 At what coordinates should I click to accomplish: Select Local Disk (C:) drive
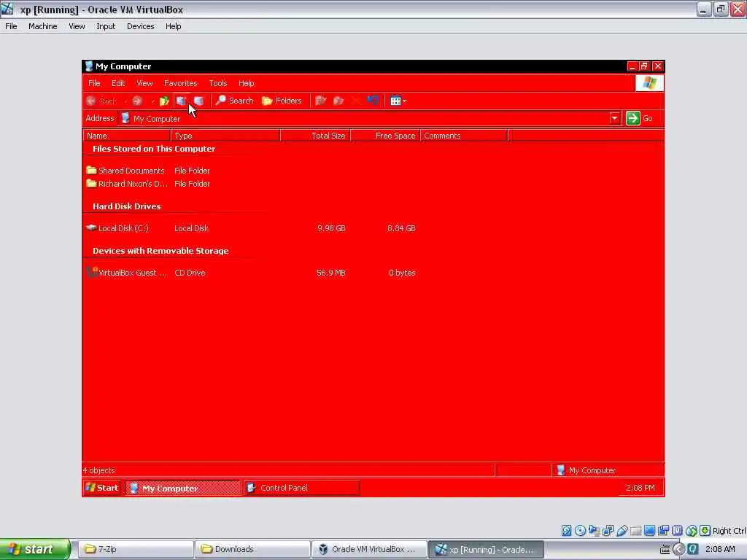click(x=117, y=228)
